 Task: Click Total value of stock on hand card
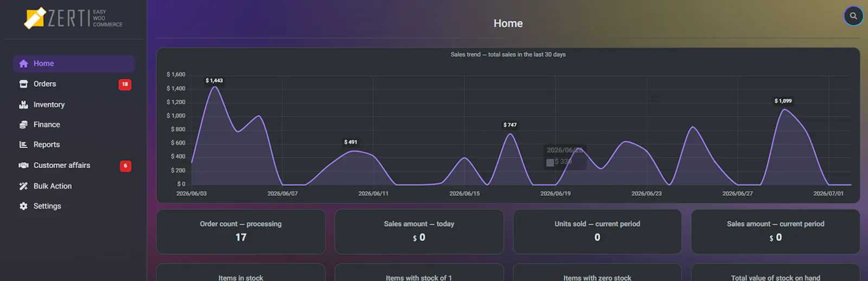pos(775,273)
